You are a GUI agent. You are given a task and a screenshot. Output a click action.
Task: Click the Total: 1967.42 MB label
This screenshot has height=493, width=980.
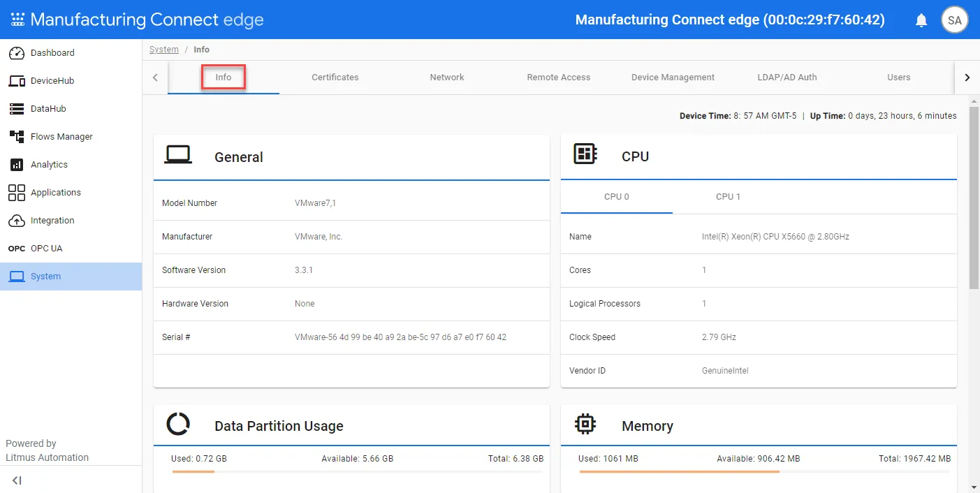(x=914, y=459)
